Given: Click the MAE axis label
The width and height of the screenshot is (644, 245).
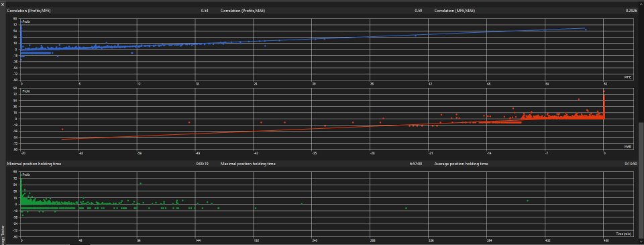Looking at the screenshot, I should click(x=628, y=146).
